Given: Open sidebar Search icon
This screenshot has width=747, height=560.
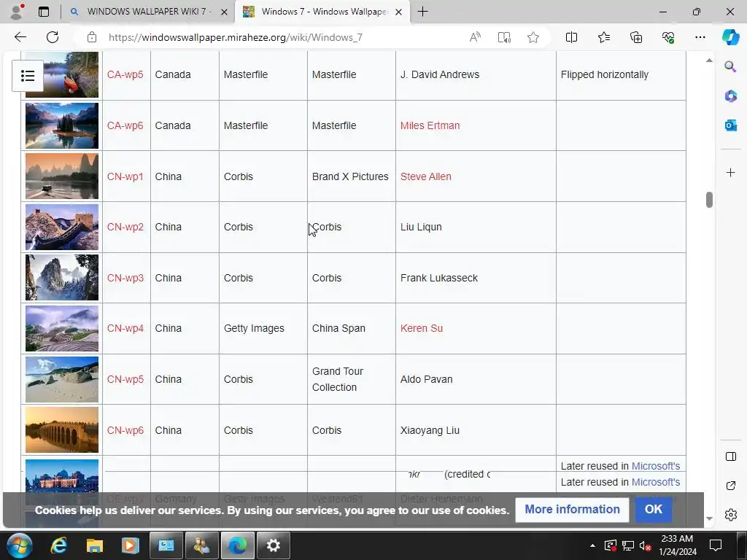Looking at the screenshot, I should tap(730, 66).
